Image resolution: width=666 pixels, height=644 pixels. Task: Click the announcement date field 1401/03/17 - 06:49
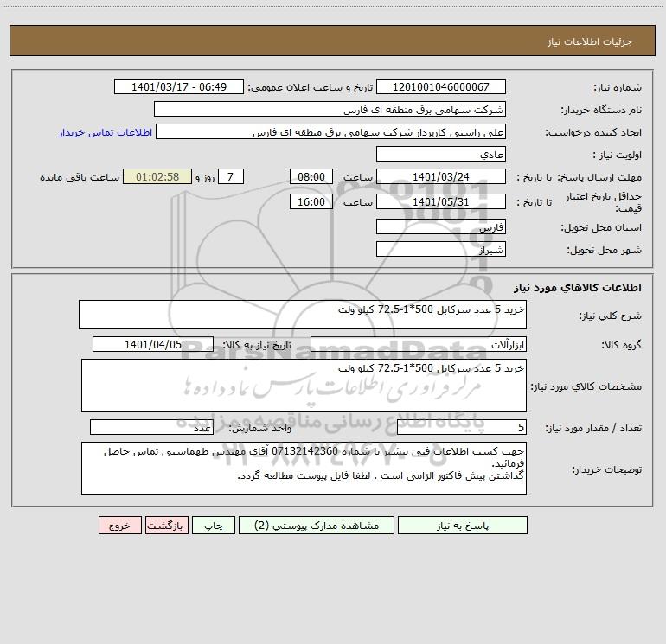(x=179, y=86)
